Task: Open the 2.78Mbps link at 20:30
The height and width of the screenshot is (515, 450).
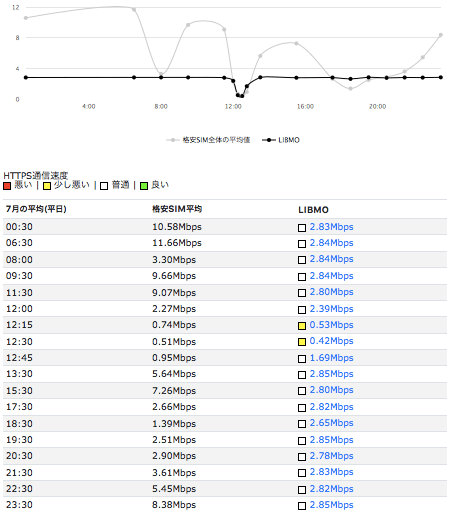Action: point(331,456)
